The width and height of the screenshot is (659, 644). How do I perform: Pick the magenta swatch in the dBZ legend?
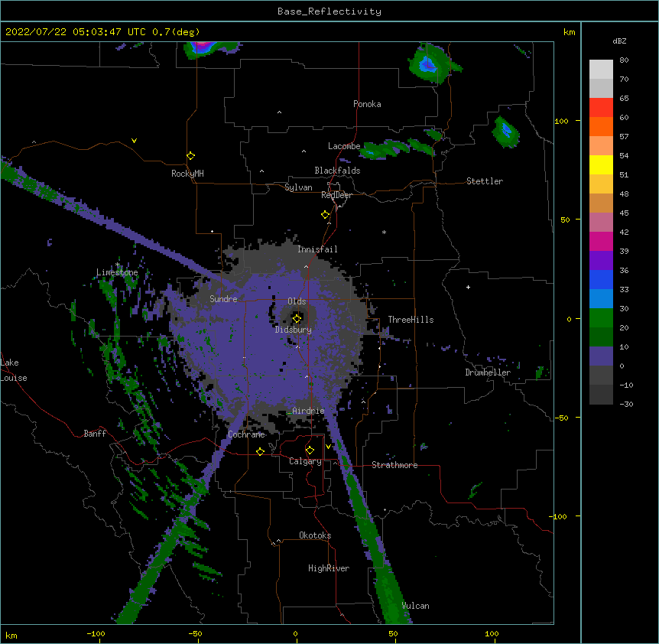pyautogui.click(x=601, y=241)
